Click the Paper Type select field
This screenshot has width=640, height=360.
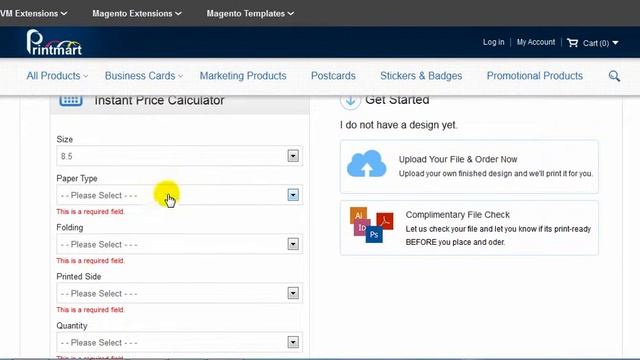coord(180,195)
